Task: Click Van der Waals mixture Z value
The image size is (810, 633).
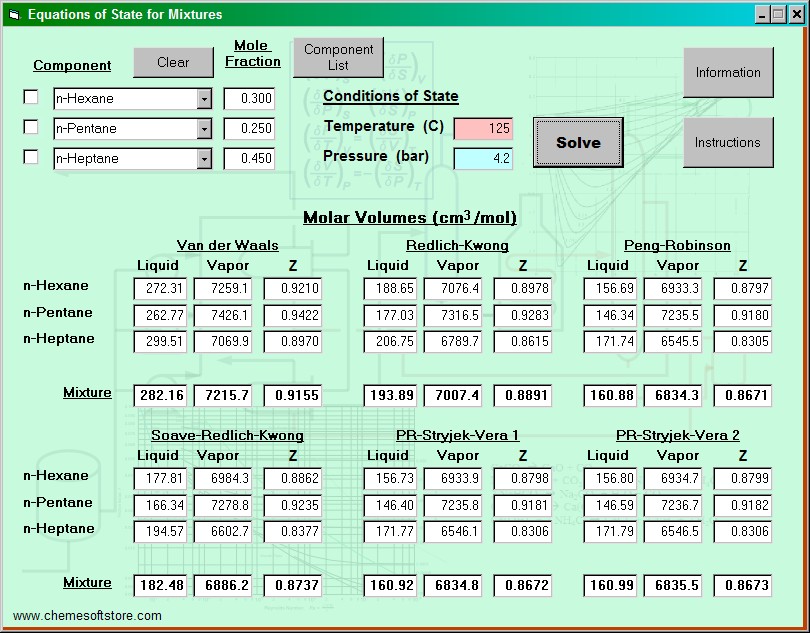Action: click(x=293, y=395)
